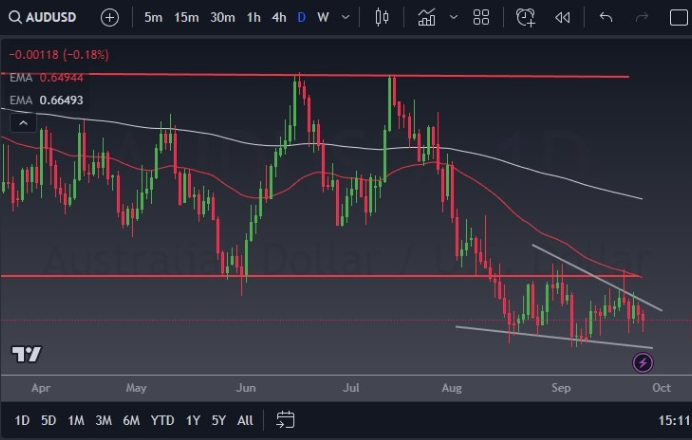The image size is (692, 440).
Task: Click the TradingView logo on the chart
Action: click(x=26, y=354)
